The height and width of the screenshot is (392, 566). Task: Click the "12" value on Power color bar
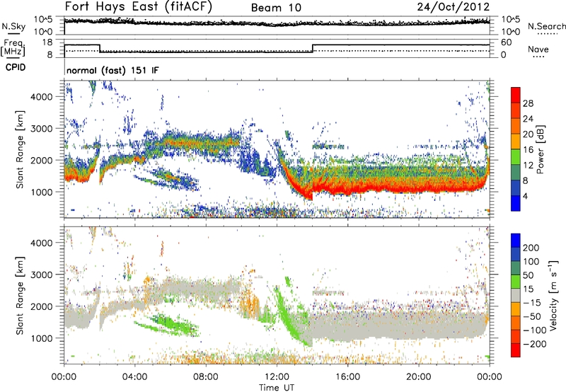click(528, 166)
